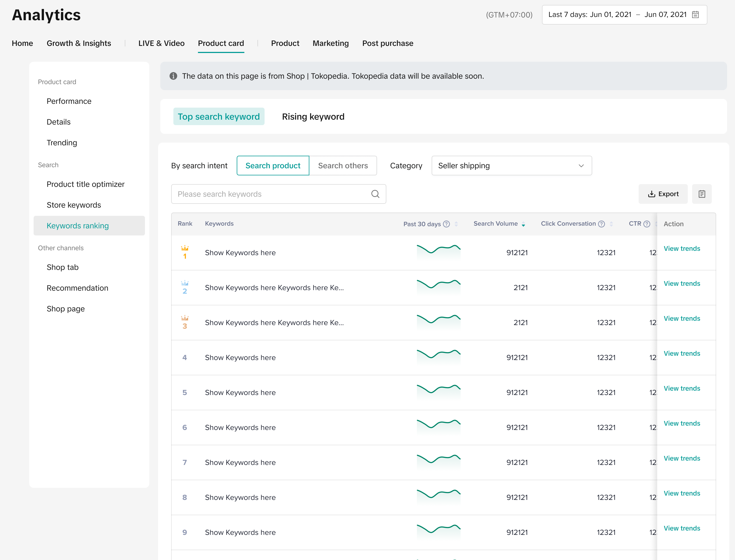The width and height of the screenshot is (735, 560).
Task: Switch to the Rising keyword view
Action: [313, 117]
